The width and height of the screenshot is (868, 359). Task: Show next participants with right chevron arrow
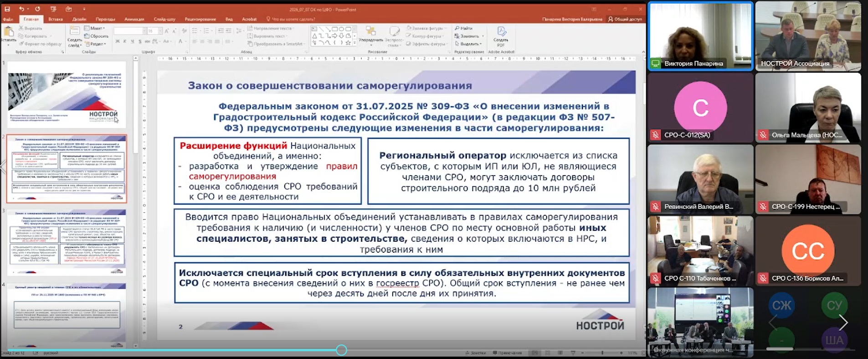tap(843, 323)
